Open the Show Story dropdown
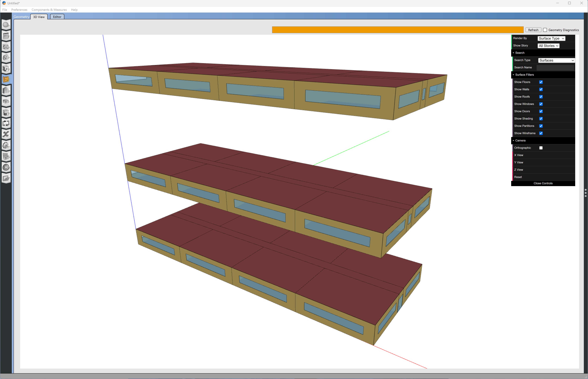Image resolution: width=588 pixels, height=379 pixels. click(548, 46)
